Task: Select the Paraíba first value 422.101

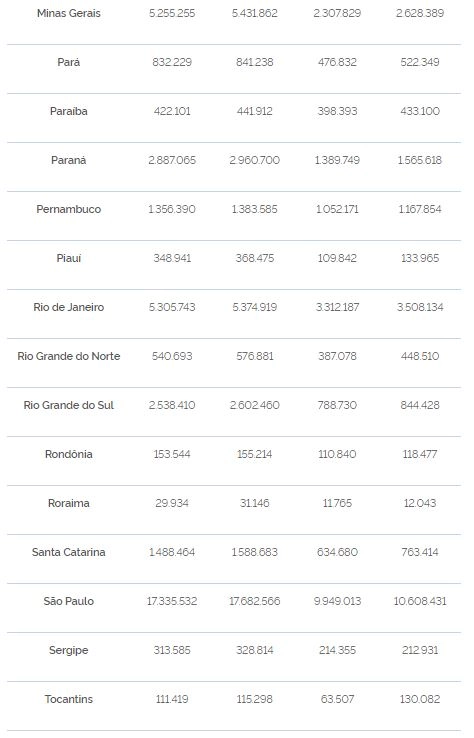Action: [x=172, y=111]
